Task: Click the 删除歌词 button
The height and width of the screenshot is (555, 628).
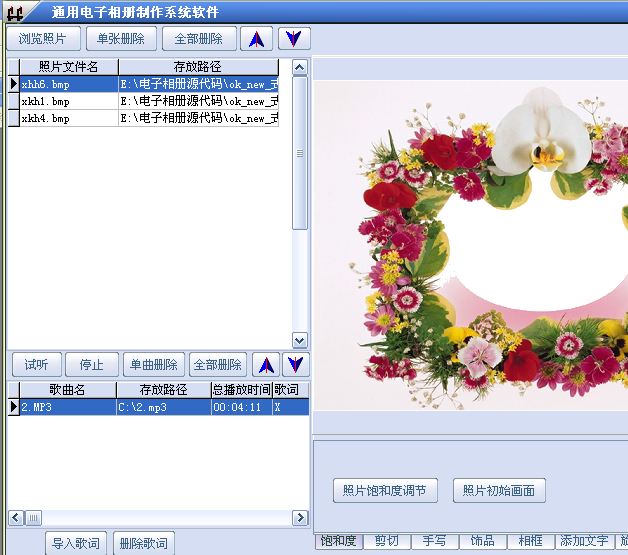Action: (144, 543)
